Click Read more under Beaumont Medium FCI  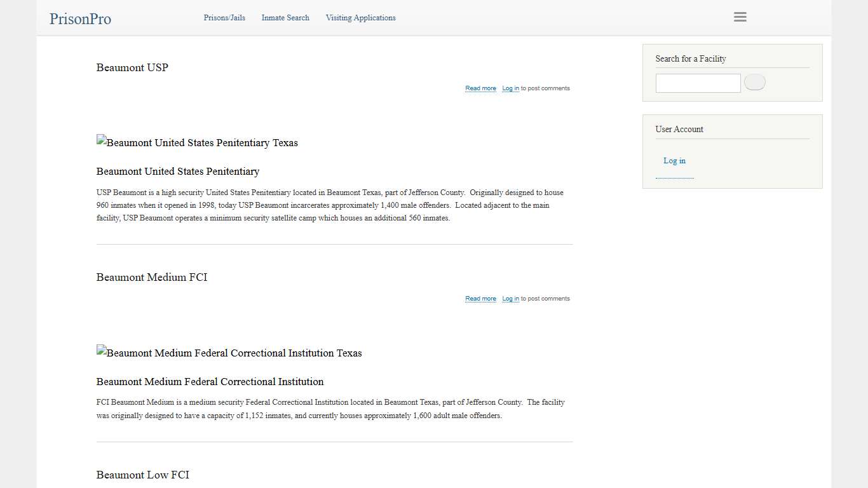point(480,299)
